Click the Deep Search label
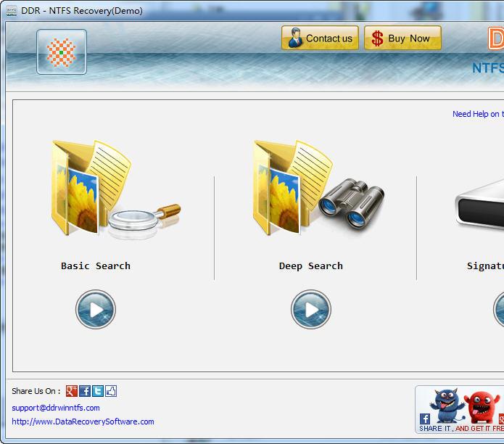The image size is (504, 444). (x=311, y=266)
